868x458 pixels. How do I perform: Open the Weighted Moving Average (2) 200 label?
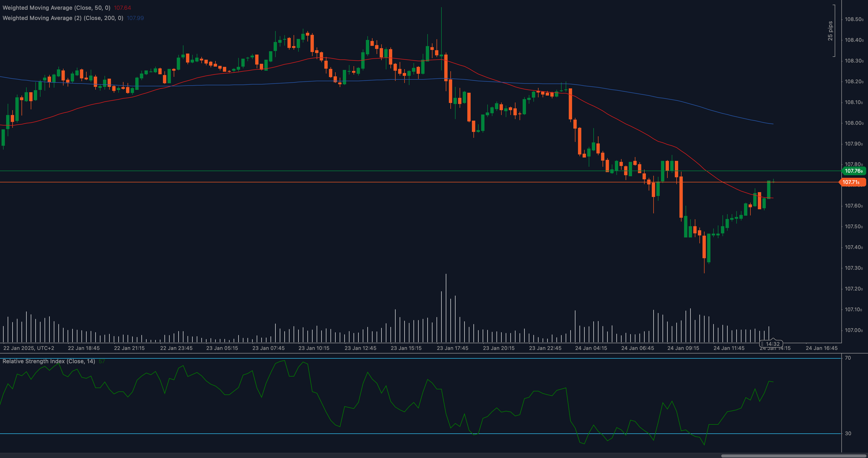(63, 18)
